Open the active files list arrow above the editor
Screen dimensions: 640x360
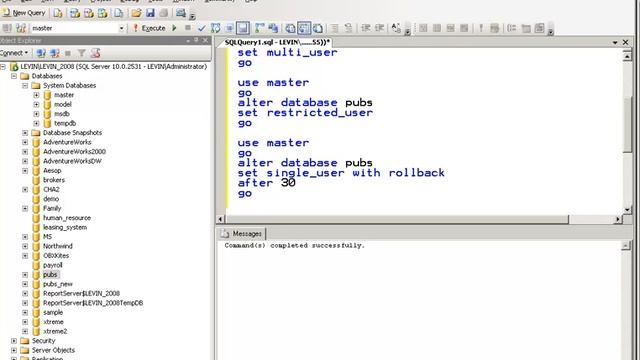tap(615, 42)
